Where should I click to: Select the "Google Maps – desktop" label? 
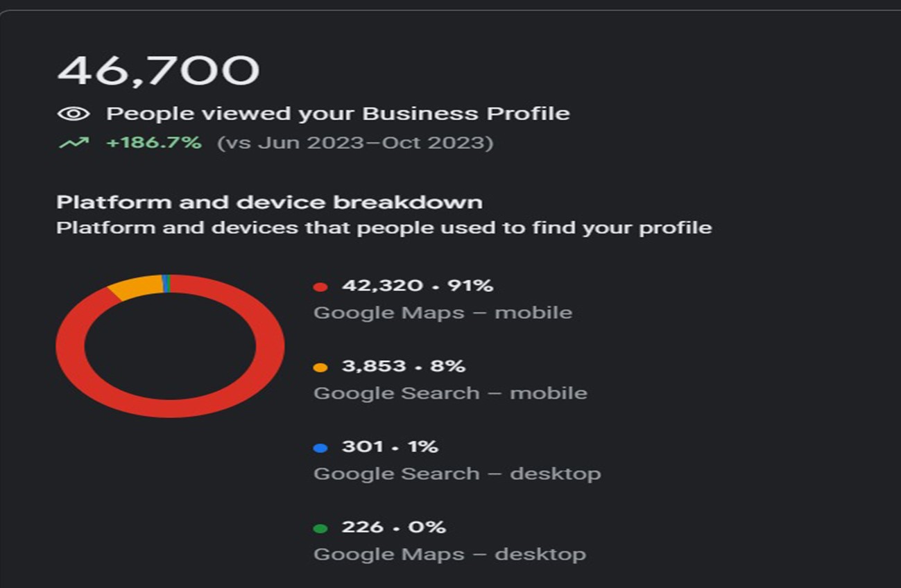pyautogui.click(x=449, y=554)
